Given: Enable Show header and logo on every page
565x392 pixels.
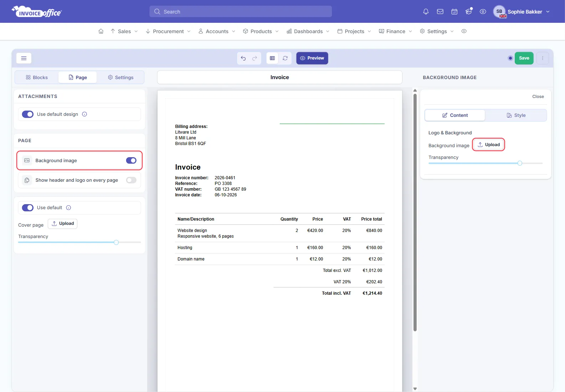Looking at the screenshot, I should point(131,180).
